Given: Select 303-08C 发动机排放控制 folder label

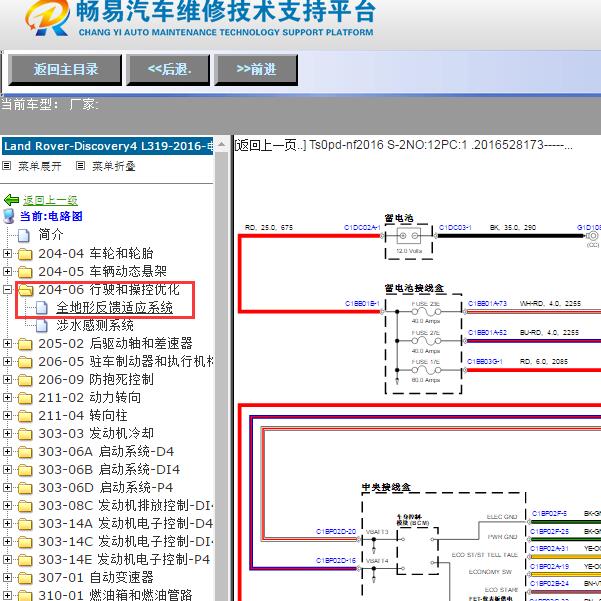Looking at the screenshot, I should pos(125,506).
